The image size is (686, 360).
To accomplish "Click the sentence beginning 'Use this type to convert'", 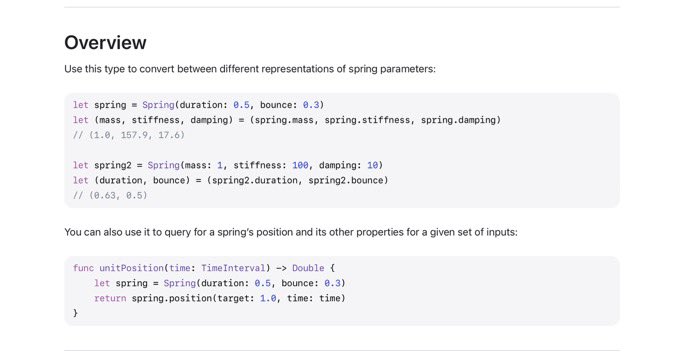I will (250, 69).
